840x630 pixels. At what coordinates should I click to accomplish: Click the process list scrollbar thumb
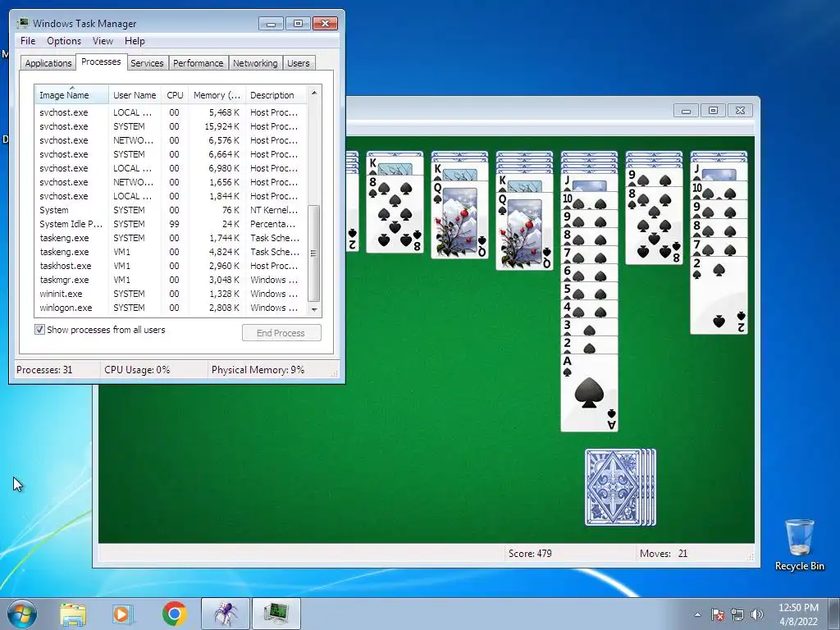pos(314,253)
